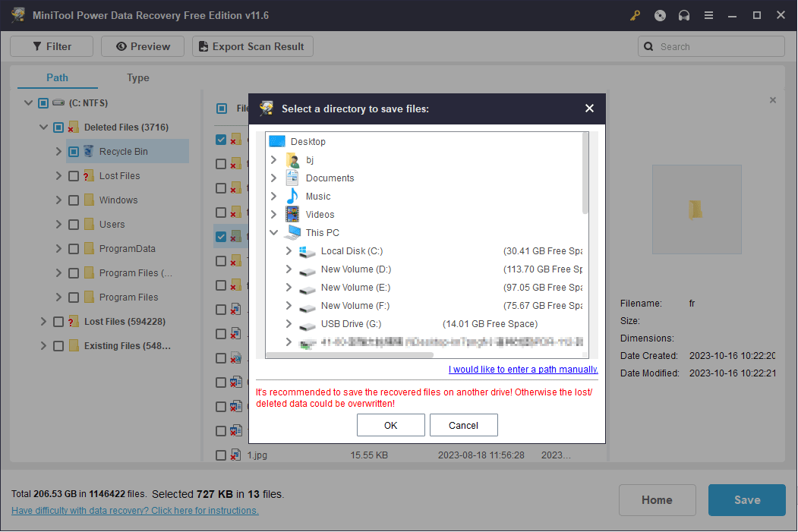Toggle the (C: NTFS) checkbox
The image size is (798, 532).
[43, 103]
